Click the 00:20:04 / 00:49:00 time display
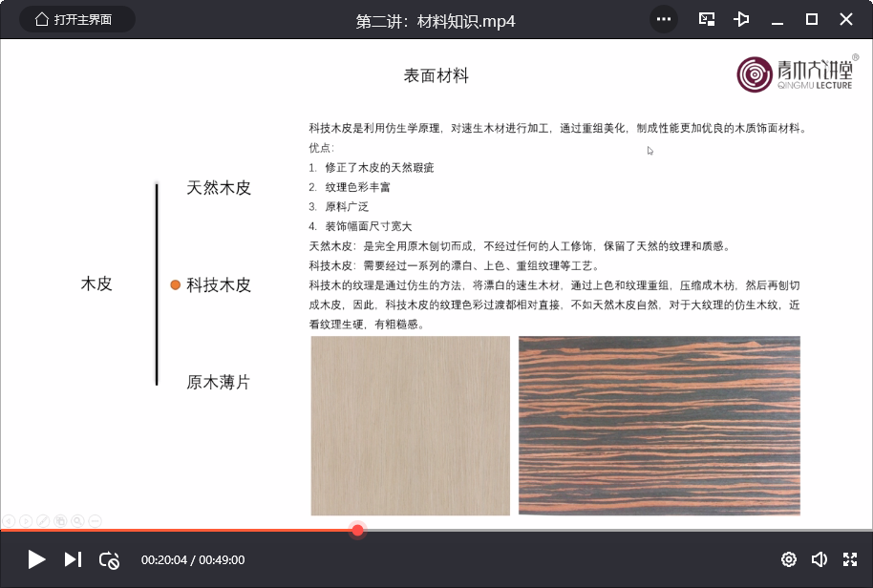 (x=193, y=560)
